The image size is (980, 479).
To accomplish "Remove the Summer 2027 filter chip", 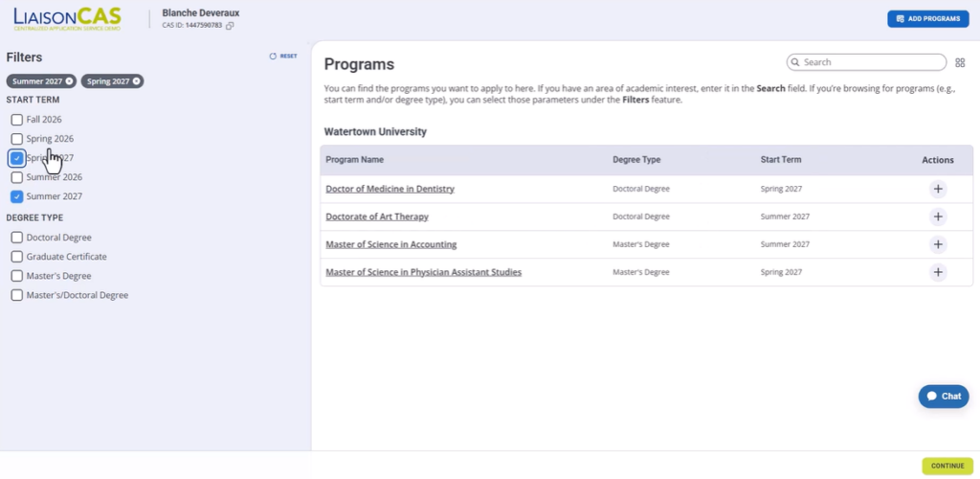I will click(x=69, y=81).
